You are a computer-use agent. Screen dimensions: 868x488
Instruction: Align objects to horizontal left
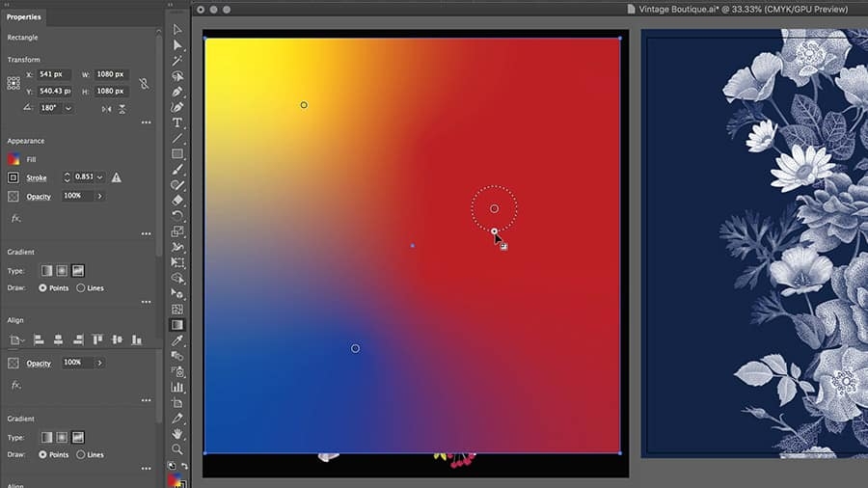coord(39,339)
